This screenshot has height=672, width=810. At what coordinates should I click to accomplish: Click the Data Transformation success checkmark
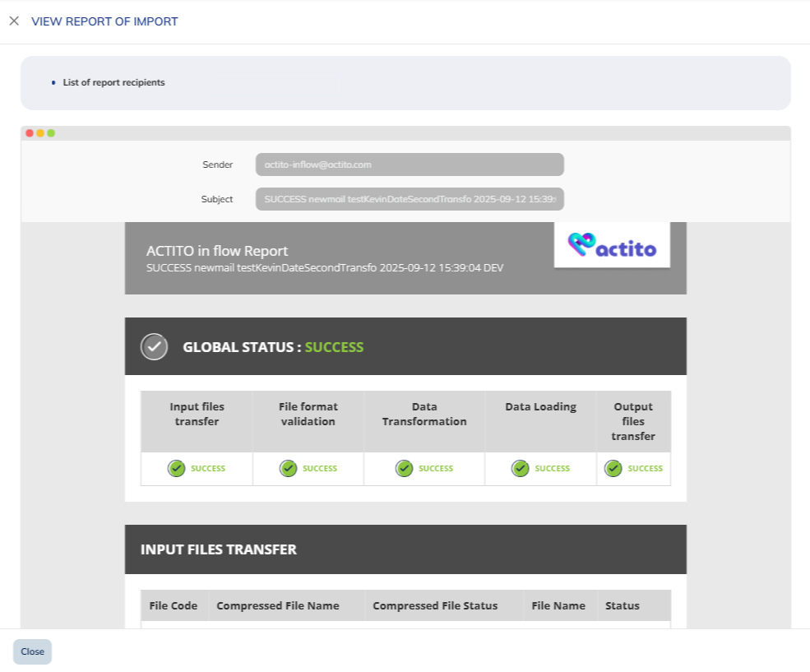pos(404,468)
